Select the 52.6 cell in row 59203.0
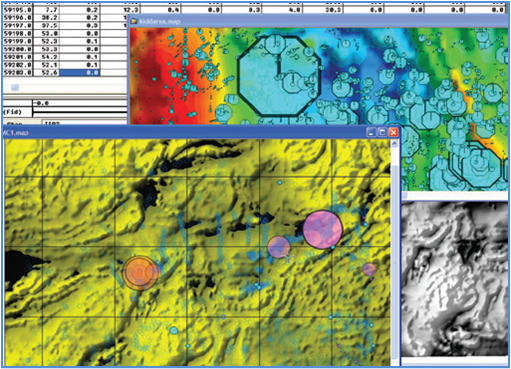The image size is (511, 369). click(x=46, y=73)
